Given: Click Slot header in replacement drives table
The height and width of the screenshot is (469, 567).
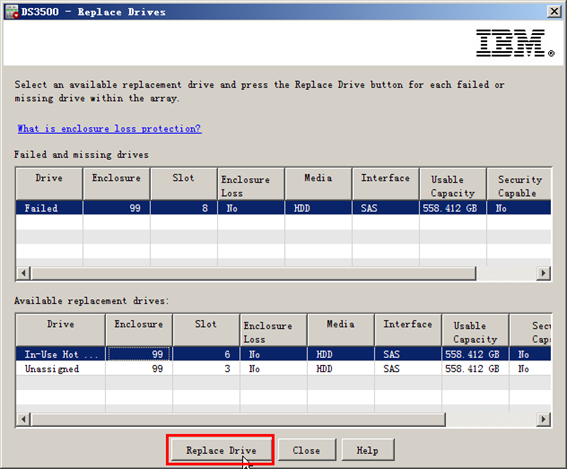Looking at the screenshot, I should 206,330.
